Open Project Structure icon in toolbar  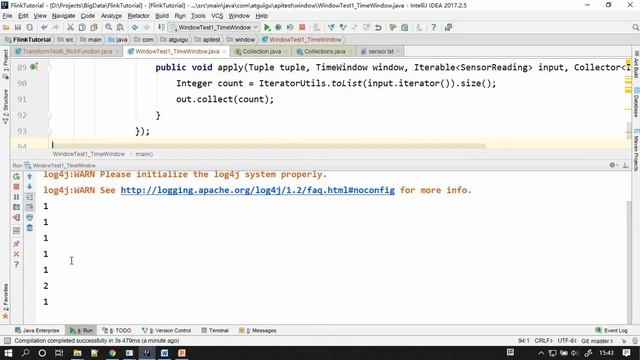(404, 27)
